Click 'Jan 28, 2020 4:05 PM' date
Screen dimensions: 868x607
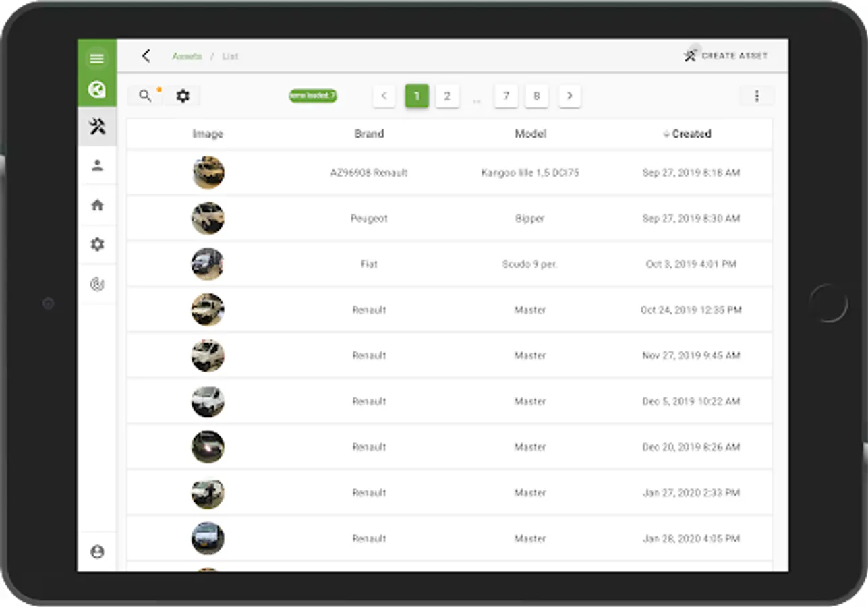coord(691,538)
